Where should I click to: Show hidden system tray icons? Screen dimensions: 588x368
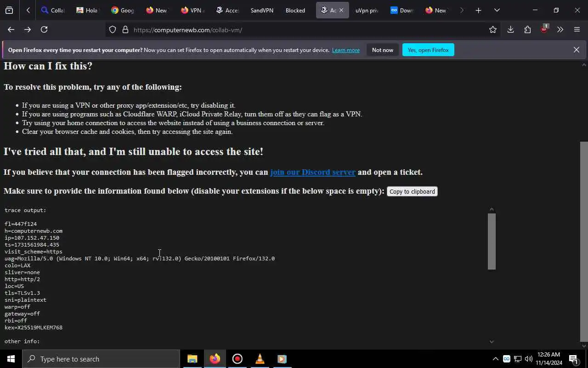(x=495, y=359)
